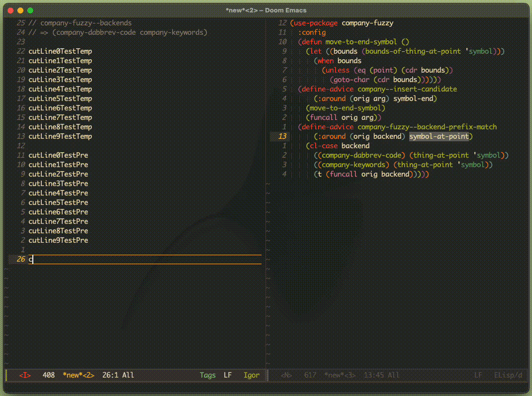
Task: Click symbol-end advice name
Action: click(413, 99)
